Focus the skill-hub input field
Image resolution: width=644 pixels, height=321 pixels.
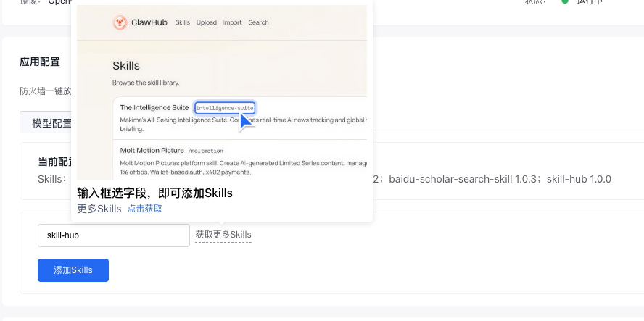click(114, 235)
